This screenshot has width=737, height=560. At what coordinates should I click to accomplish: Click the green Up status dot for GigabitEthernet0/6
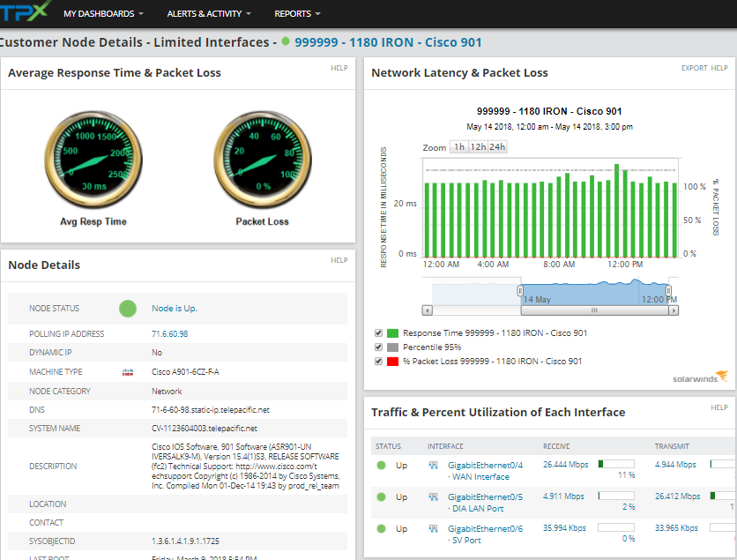[x=381, y=529]
